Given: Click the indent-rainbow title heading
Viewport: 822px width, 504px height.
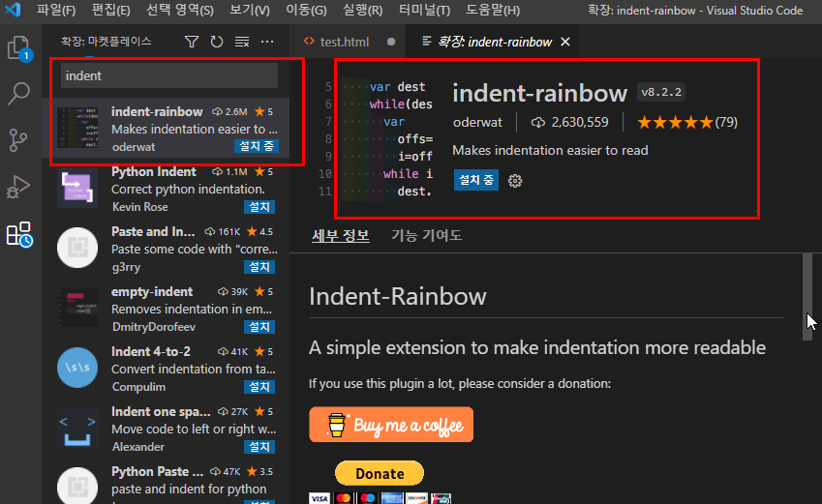Looking at the screenshot, I should (540, 93).
